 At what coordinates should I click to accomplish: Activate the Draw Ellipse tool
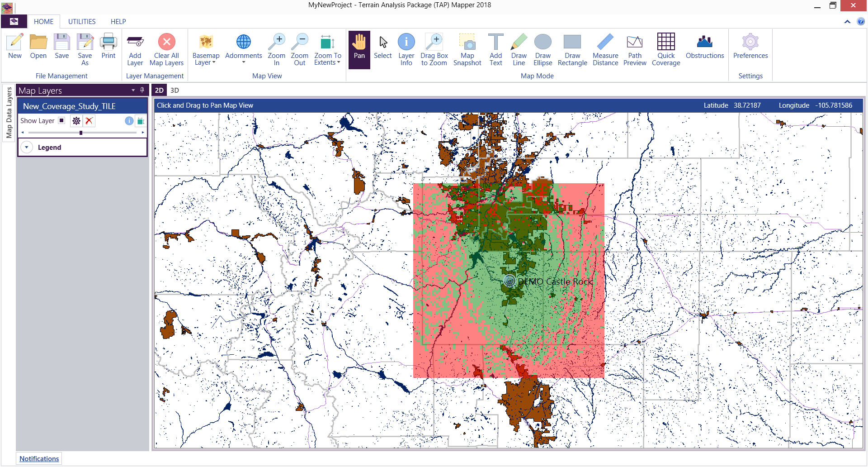point(542,49)
